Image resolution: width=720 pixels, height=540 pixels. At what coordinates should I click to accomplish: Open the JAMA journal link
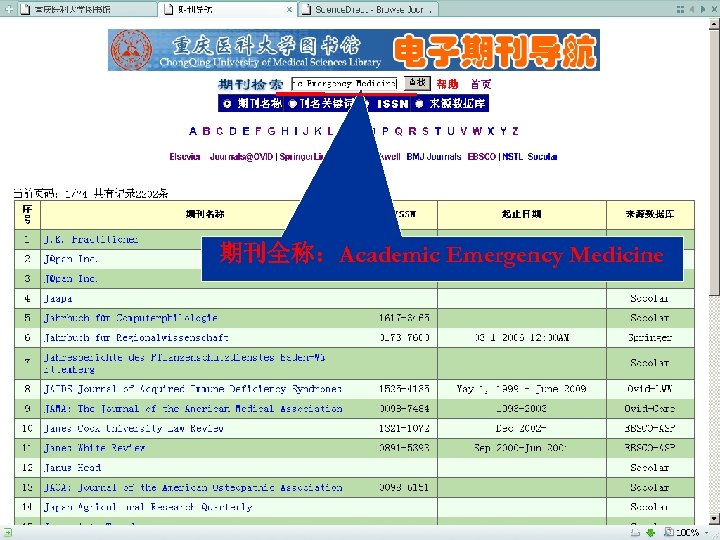[x=193, y=408]
